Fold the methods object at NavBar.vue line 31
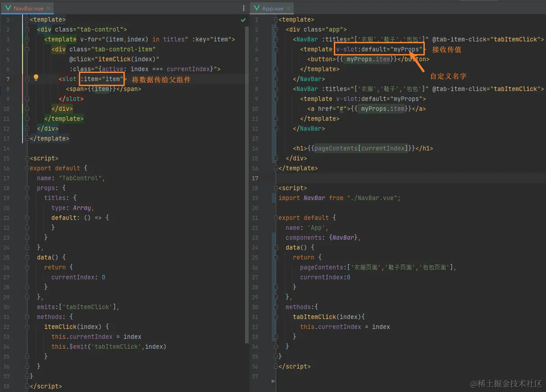 27,317
